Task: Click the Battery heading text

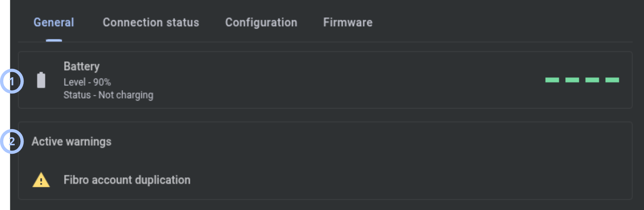Action: pos(81,66)
